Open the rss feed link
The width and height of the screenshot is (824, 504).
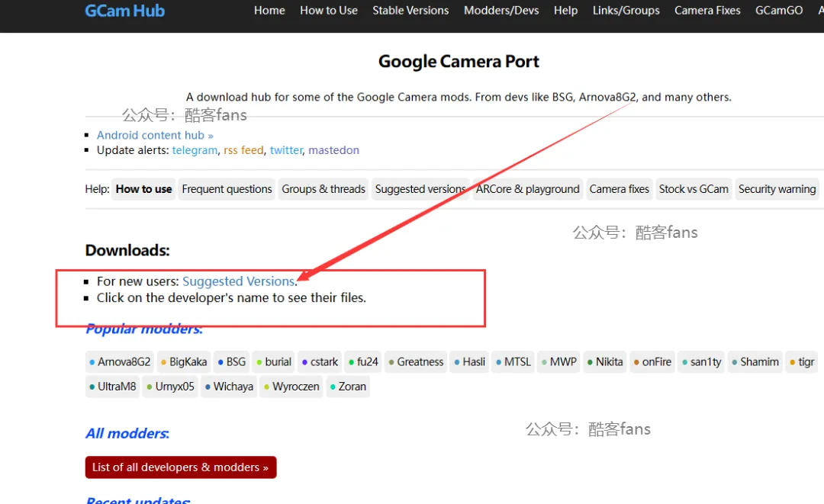[x=243, y=150]
